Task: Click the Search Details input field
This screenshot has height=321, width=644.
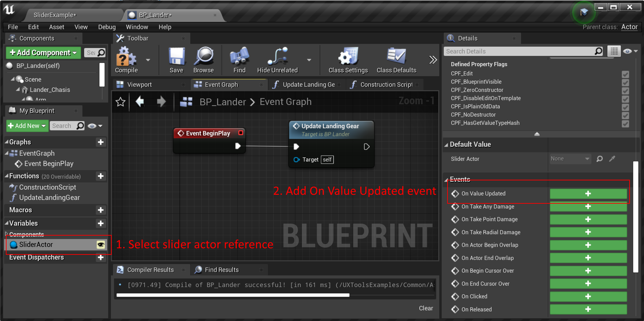Action: coord(519,51)
